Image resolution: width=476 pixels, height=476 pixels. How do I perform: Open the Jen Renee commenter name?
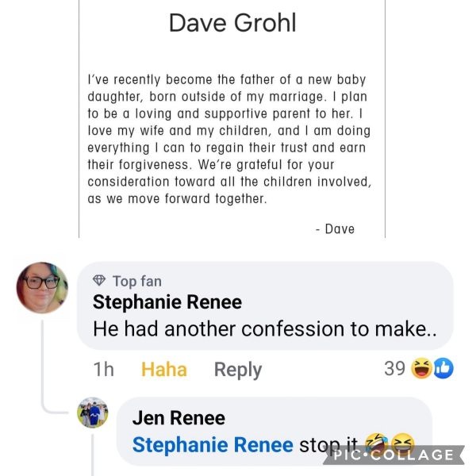(178, 418)
